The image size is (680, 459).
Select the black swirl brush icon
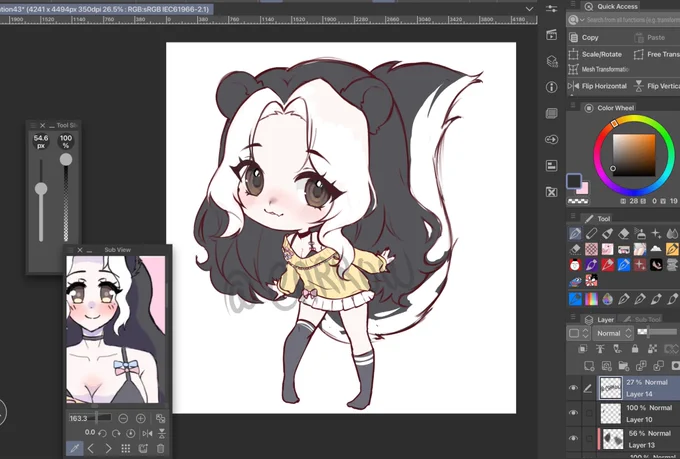(x=656, y=265)
